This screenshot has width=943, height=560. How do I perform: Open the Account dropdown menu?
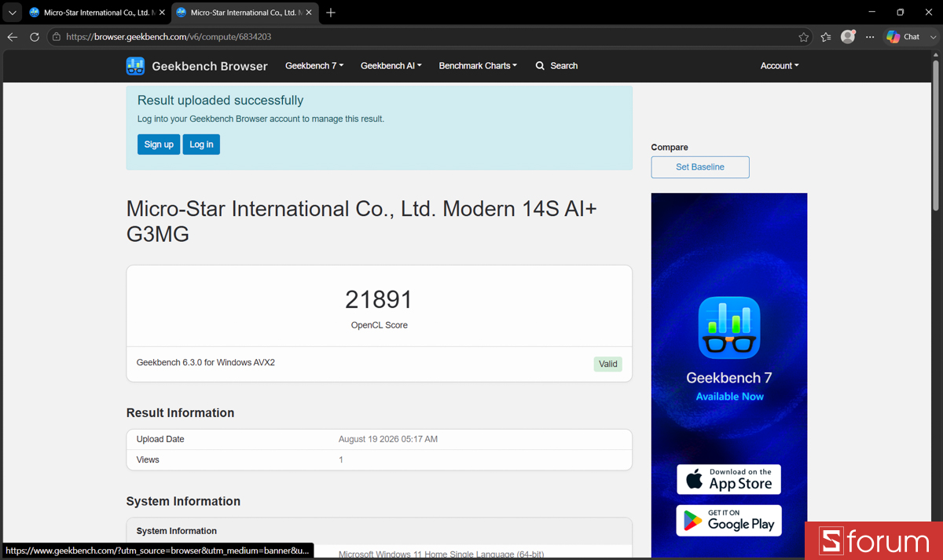(x=780, y=66)
